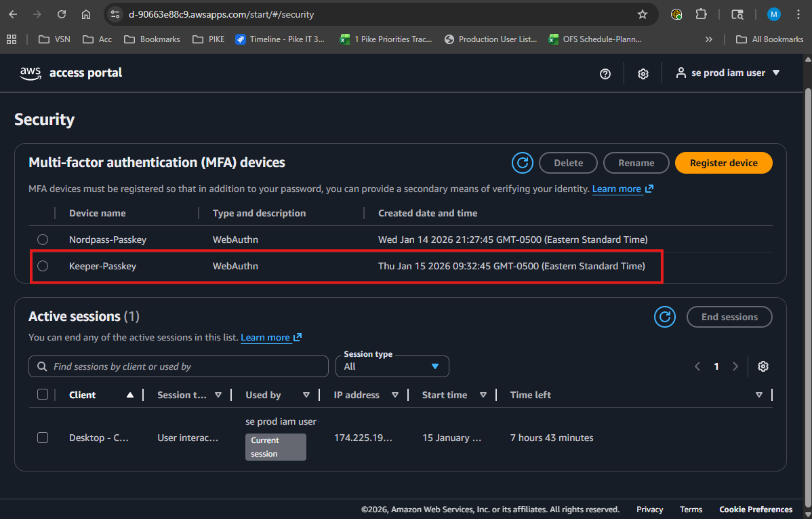Open the apps grid in bookmarks bar

pyautogui.click(x=12, y=39)
